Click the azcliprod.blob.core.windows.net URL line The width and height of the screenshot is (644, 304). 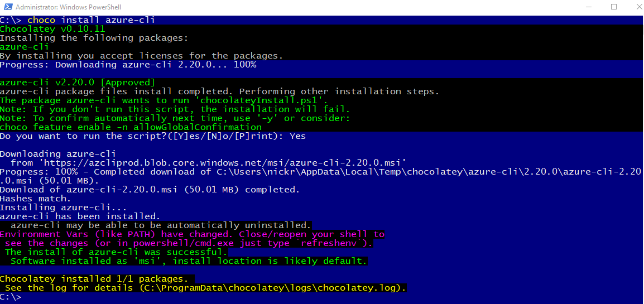(209, 163)
